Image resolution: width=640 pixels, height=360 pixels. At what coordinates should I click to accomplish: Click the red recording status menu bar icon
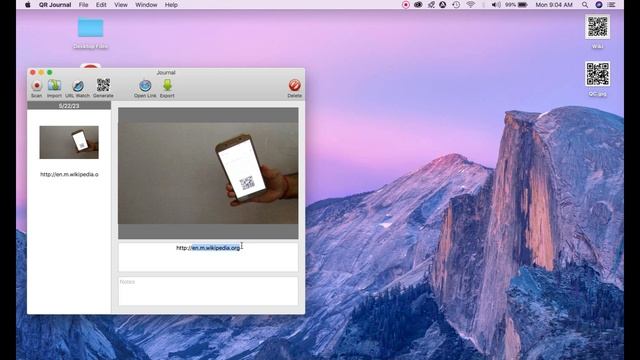click(405, 5)
